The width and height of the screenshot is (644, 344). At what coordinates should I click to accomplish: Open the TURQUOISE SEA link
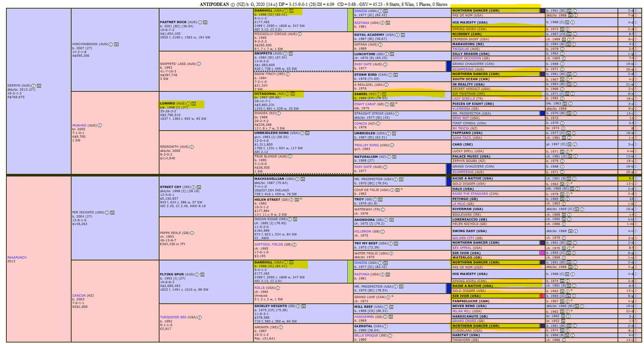click(173, 318)
